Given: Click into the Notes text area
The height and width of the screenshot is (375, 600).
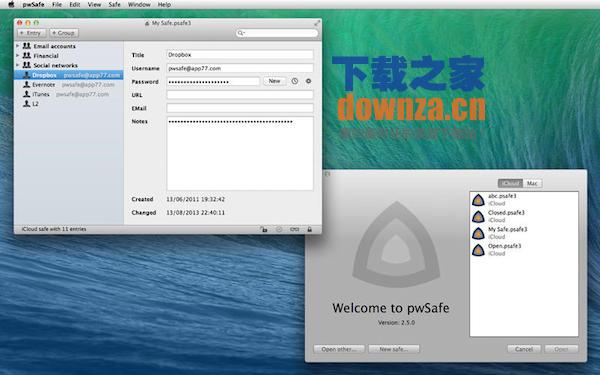Looking at the screenshot, I should pos(240,153).
